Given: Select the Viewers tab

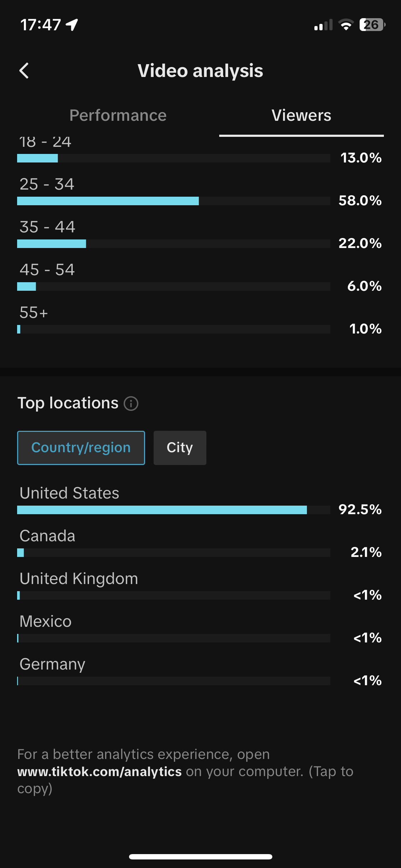Looking at the screenshot, I should [301, 115].
